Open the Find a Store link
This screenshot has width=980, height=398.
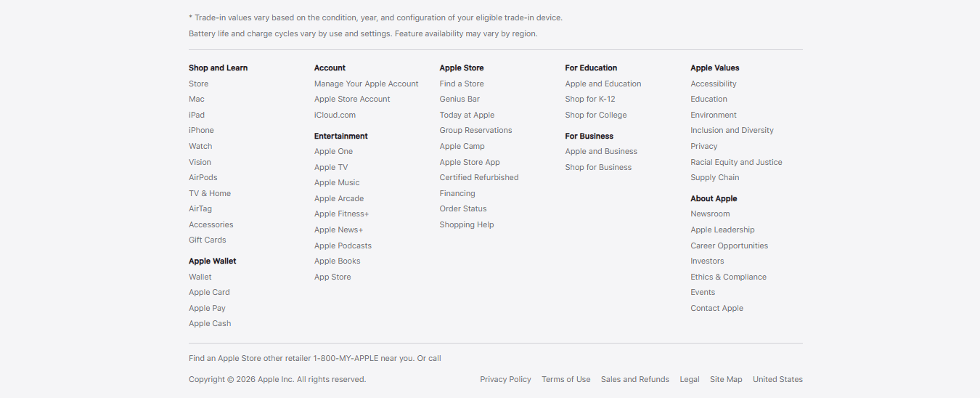pos(462,84)
